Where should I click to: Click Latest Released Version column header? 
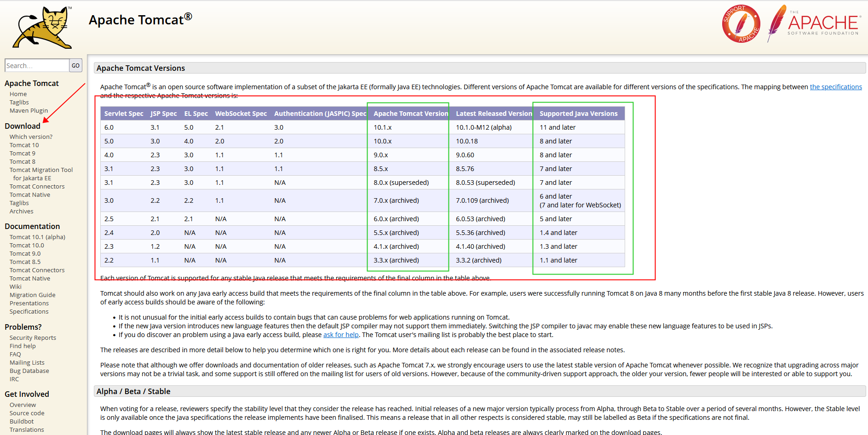pos(494,113)
